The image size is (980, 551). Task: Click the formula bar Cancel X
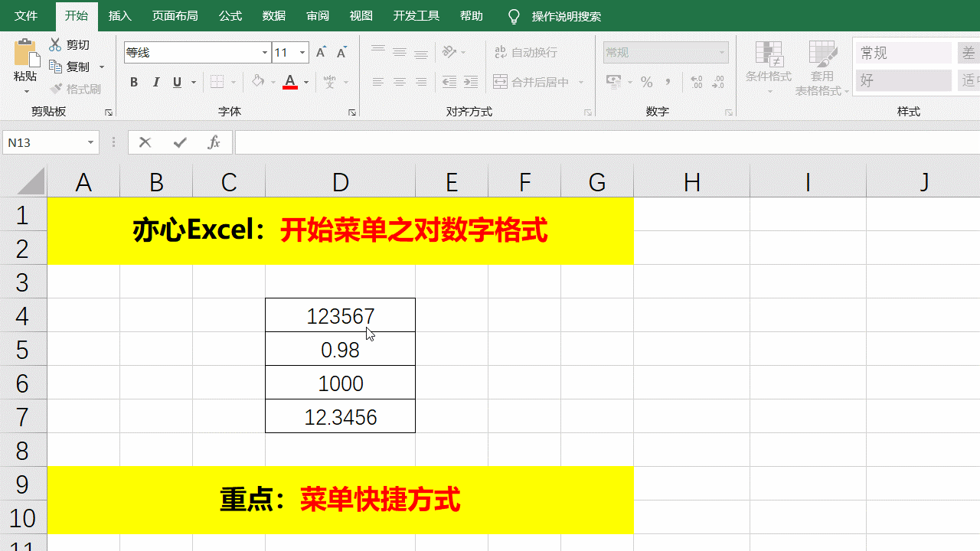tap(145, 142)
